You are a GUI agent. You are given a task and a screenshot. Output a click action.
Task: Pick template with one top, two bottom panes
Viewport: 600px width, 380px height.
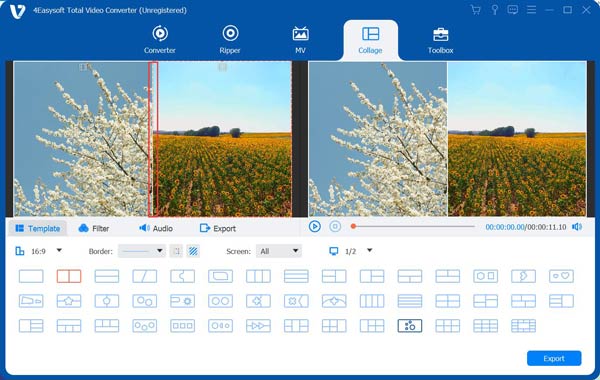coord(410,276)
